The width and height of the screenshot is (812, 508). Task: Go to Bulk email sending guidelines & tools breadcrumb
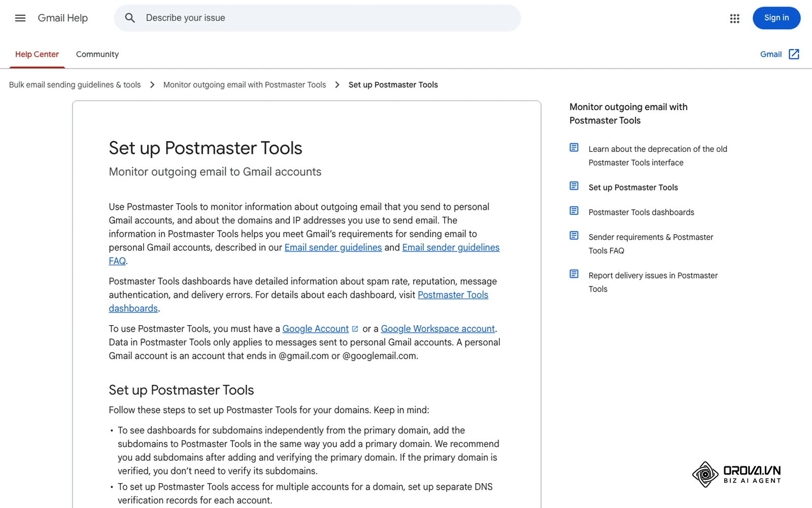(x=75, y=85)
